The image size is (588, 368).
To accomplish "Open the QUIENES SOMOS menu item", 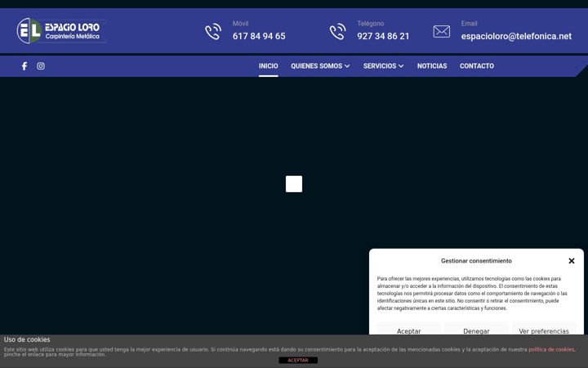I will click(x=317, y=66).
